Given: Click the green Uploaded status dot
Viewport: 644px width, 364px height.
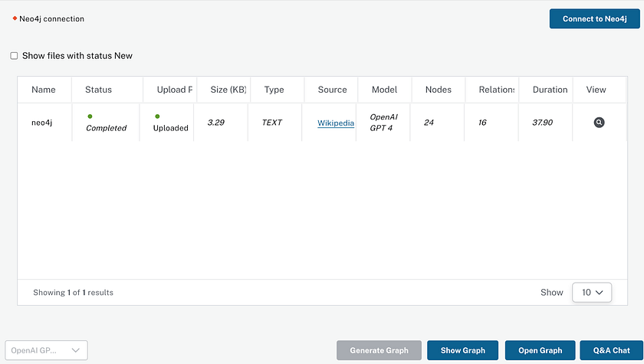Looking at the screenshot, I should [157, 116].
